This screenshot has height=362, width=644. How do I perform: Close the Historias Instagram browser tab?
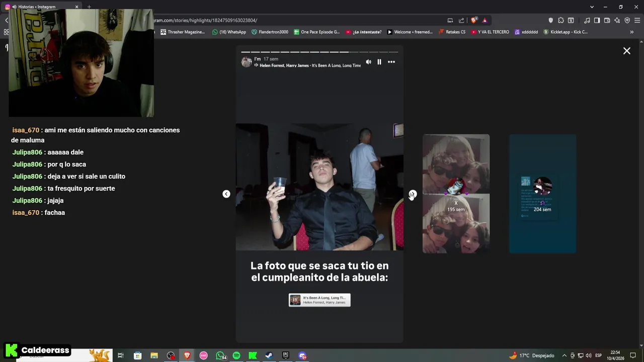[76, 7]
